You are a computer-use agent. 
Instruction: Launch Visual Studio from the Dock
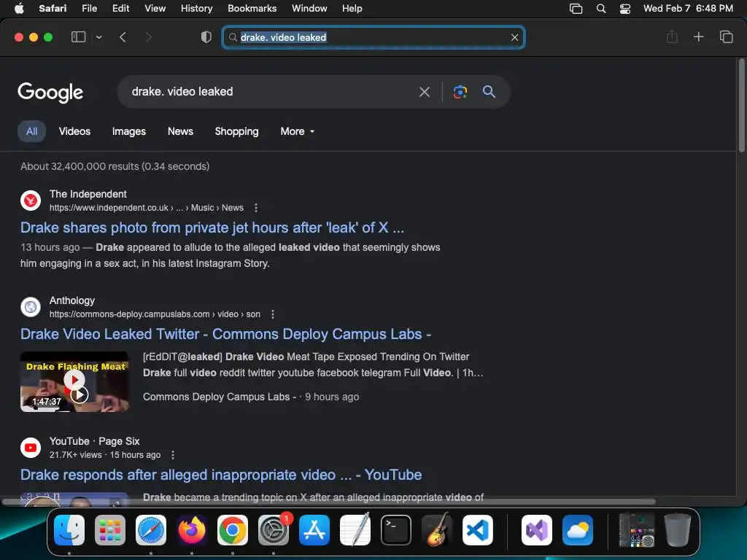click(536, 530)
